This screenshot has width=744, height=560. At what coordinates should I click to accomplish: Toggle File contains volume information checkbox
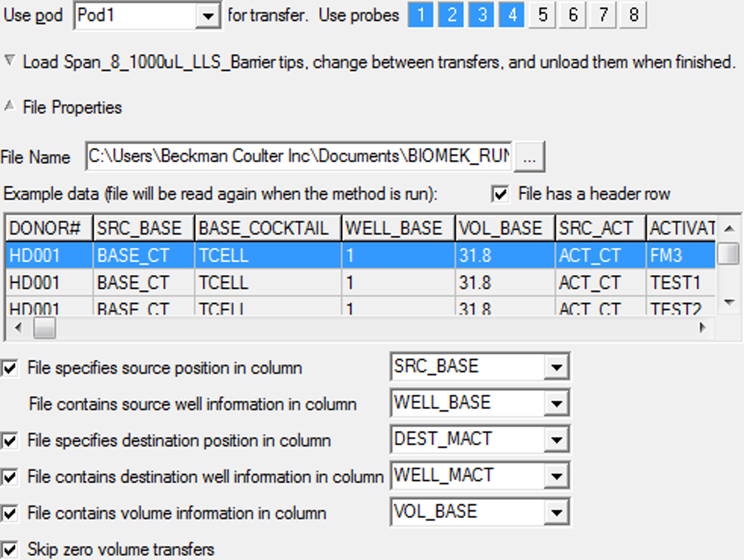(10, 514)
